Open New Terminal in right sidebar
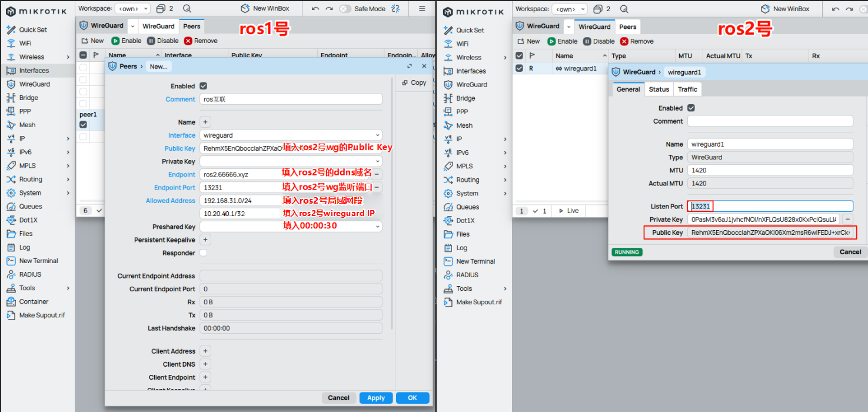Image resolution: width=868 pixels, height=412 pixels. [475, 261]
